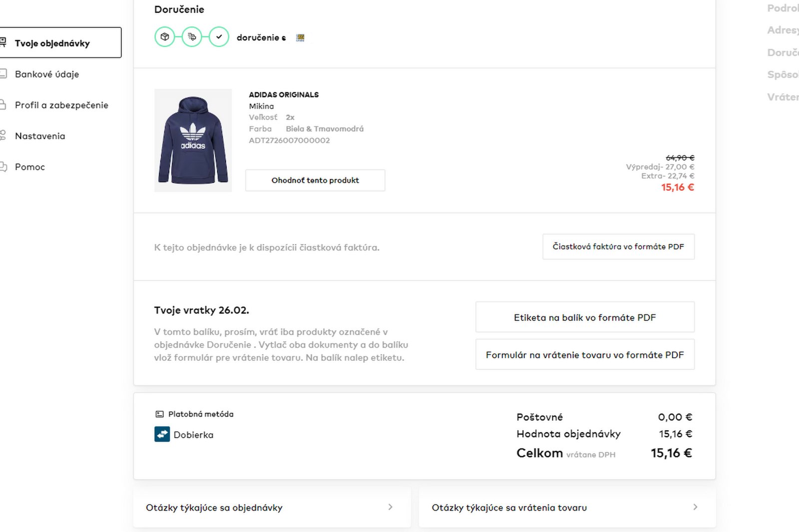
Task: Download Čiastková faktúra vo formáte PDF
Action: 618,247
